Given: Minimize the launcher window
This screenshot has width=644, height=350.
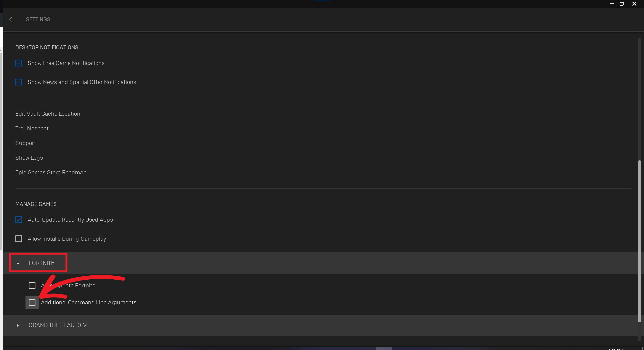Looking at the screenshot, I should pyautogui.click(x=612, y=4).
